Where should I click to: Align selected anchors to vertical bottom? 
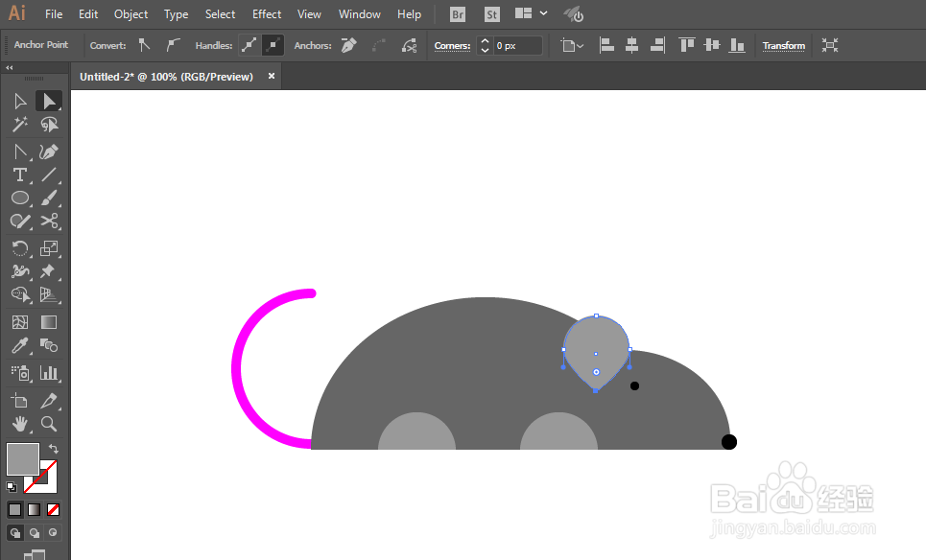(737, 45)
